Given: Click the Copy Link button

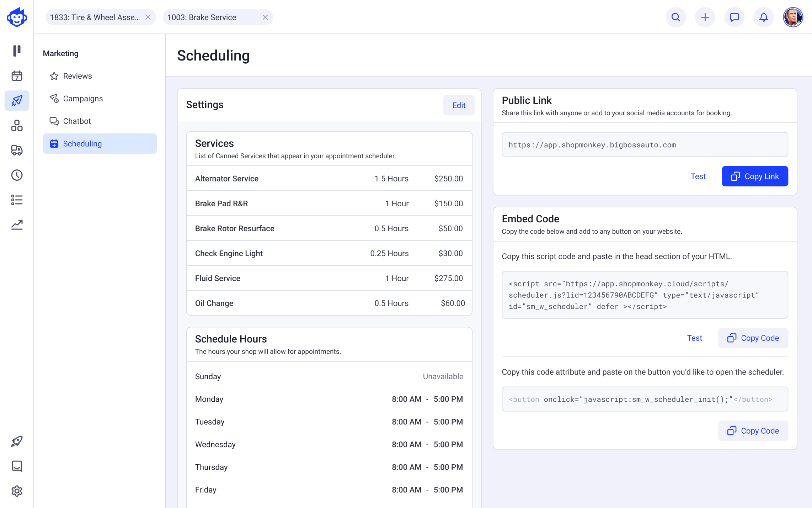Looking at the screenshot, I should [x=755, y=176].
